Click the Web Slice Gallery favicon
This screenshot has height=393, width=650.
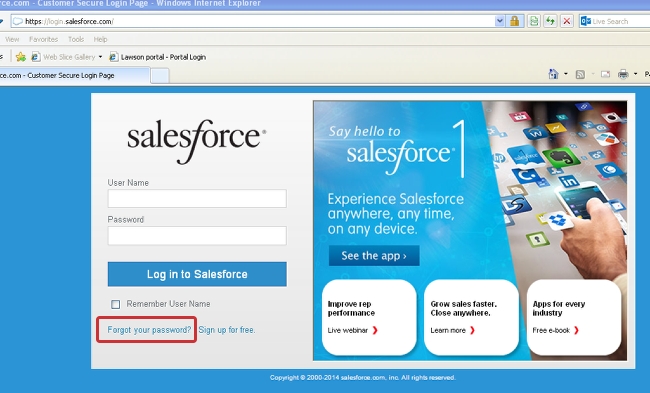click(x=36, y=57)
